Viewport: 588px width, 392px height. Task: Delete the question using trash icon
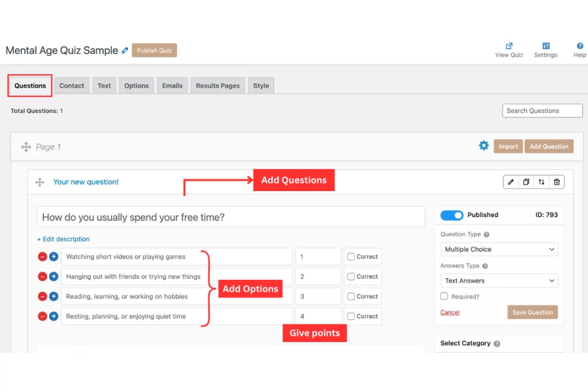[556, 182]
